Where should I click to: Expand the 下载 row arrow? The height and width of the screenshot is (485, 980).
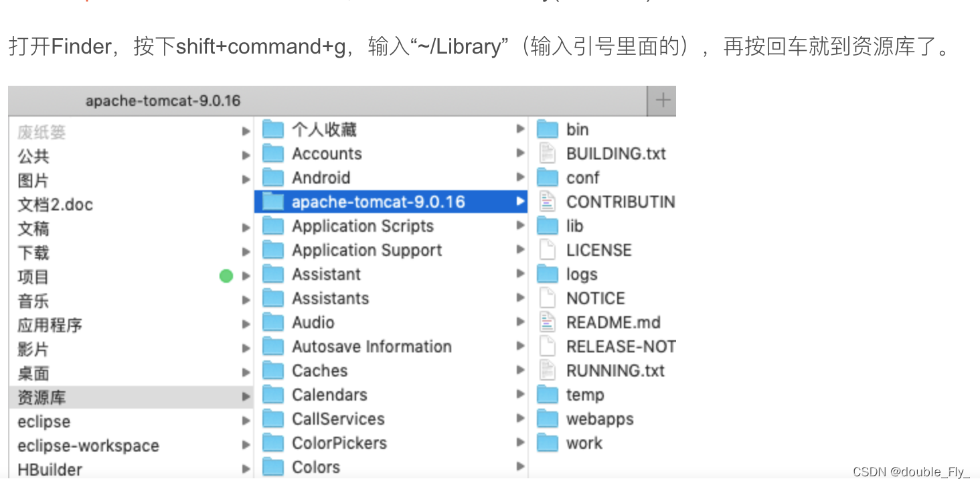(x=246, y=253)
